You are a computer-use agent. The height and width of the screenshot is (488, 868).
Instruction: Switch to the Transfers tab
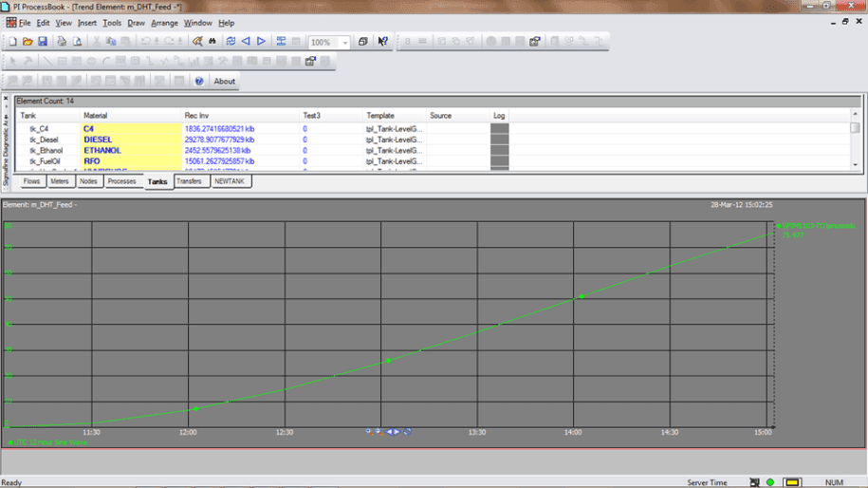[x=190, y=181]
